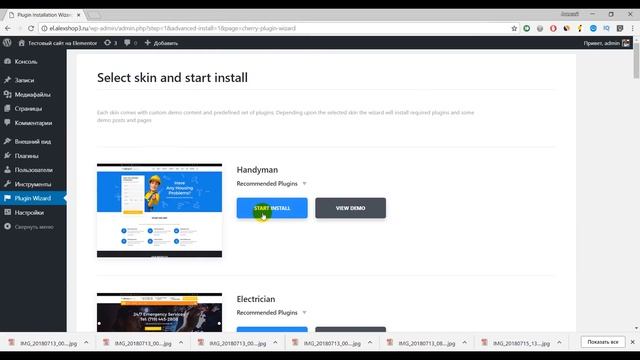
Task: Expand Recommended Plugins under Handyman
Action: [x=271, y=184]
